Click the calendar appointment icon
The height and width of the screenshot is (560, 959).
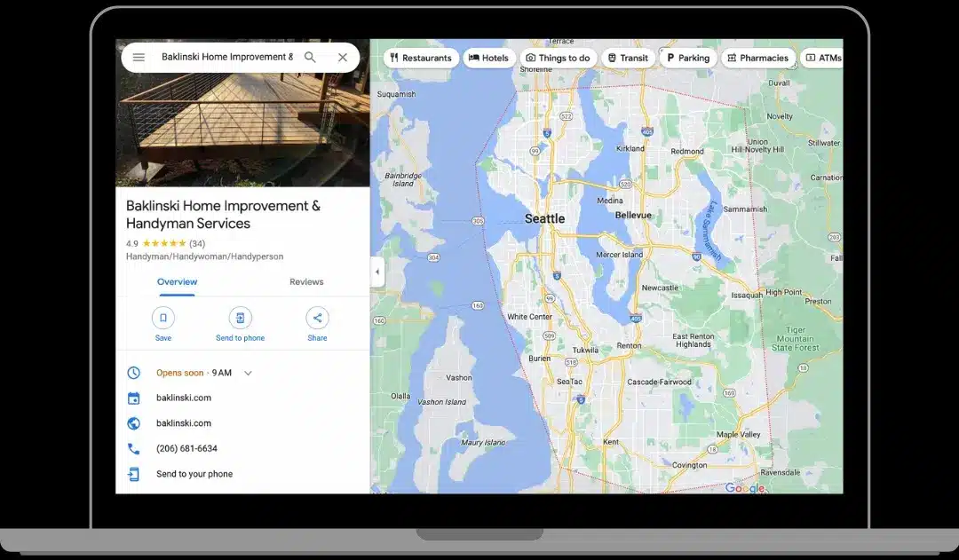point(133,398)
